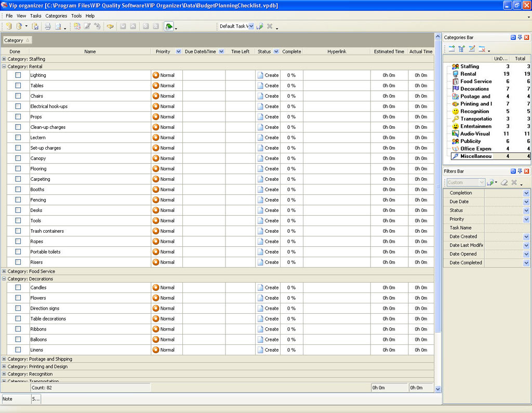Click the edit category pencil icon
Screen dimensions: 532x413
pos(472,49)
